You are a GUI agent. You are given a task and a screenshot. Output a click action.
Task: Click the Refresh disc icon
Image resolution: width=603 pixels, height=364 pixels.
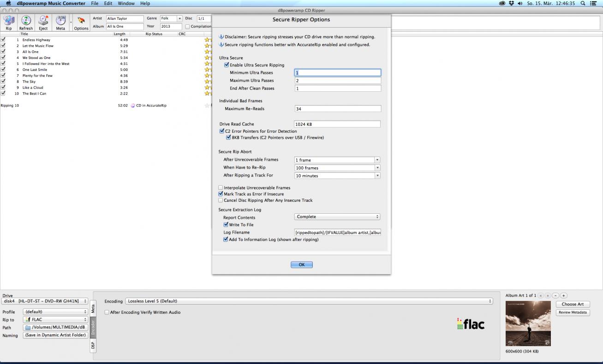tap(26, 21)
